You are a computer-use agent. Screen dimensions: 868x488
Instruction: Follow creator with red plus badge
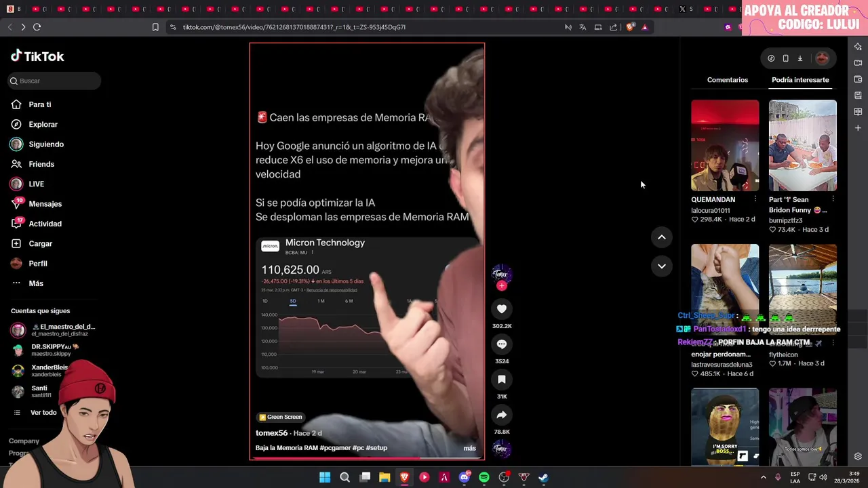click(502, 285)
